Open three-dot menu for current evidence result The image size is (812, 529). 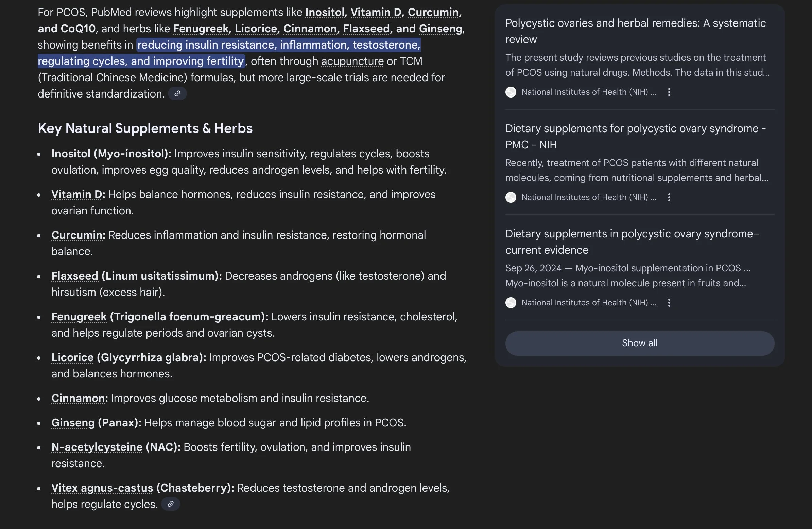(669, 303)
